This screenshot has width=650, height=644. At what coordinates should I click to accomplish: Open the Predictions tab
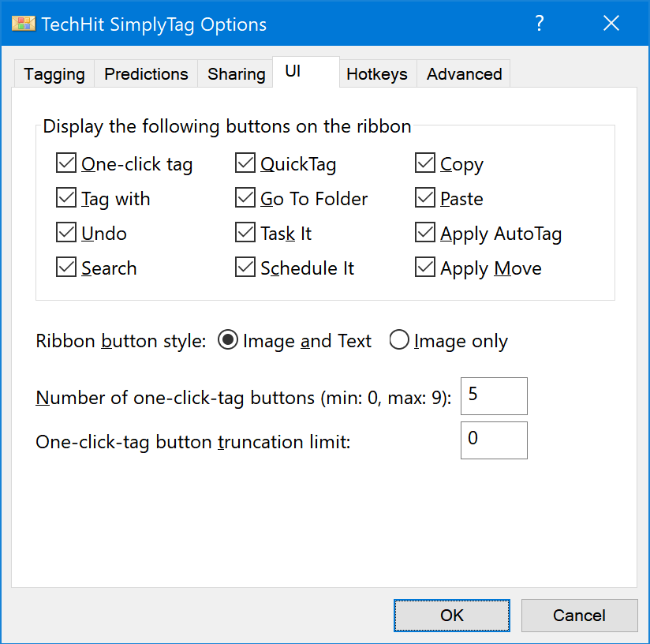[146, 74]
